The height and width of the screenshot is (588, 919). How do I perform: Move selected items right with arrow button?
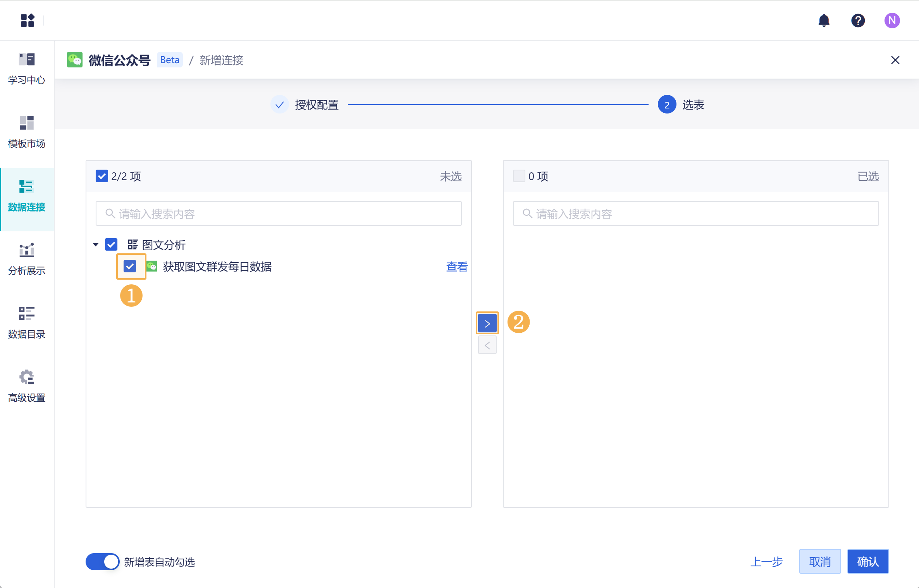click(487, 323)
